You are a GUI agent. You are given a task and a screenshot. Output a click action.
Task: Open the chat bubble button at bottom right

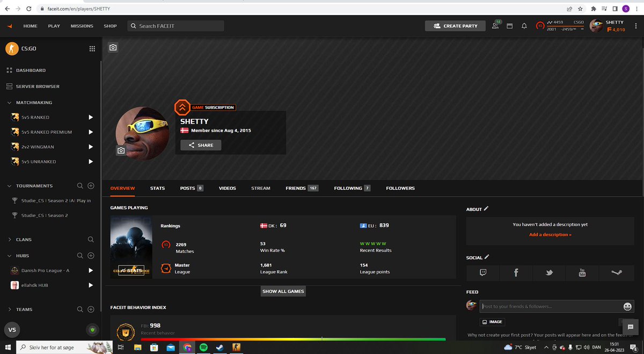(631, 327)
